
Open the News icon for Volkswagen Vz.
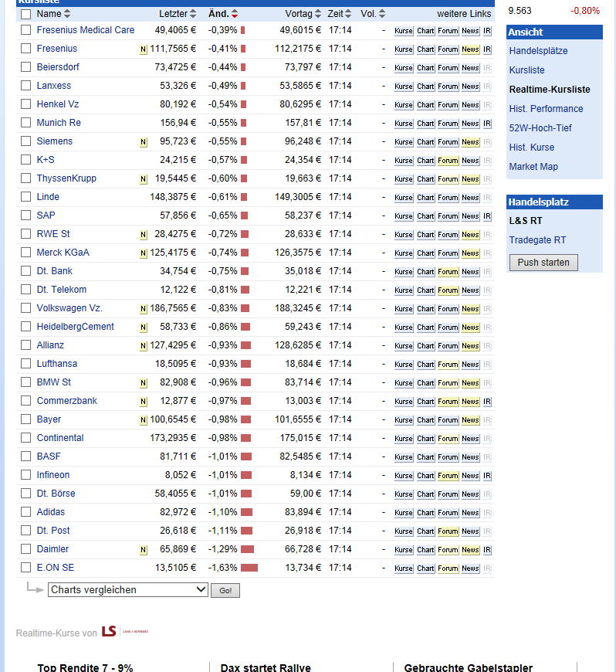coord(470,308)
